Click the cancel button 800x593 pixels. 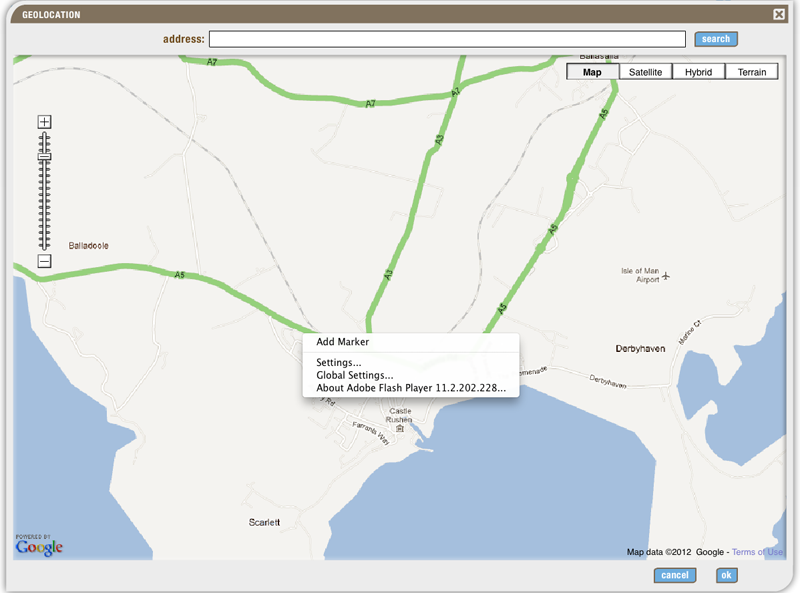click(675, 575)
